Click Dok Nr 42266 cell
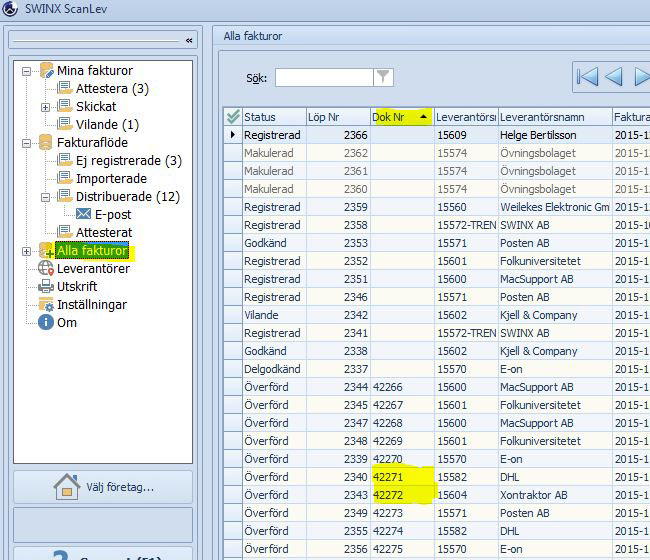 point(401,387)
